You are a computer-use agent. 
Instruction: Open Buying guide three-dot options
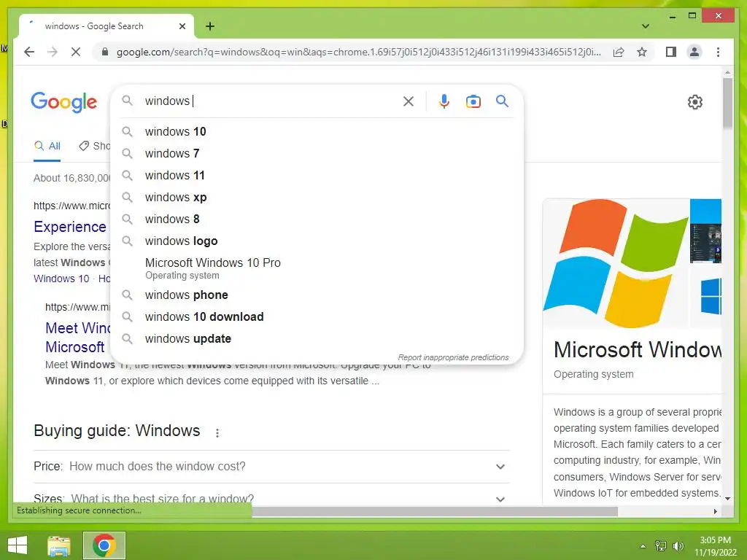[217, 433]
